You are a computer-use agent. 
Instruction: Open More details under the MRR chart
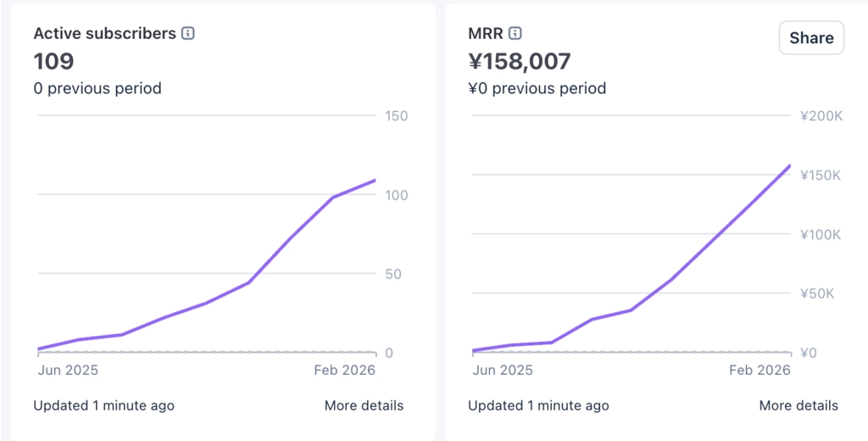point(798,405)
